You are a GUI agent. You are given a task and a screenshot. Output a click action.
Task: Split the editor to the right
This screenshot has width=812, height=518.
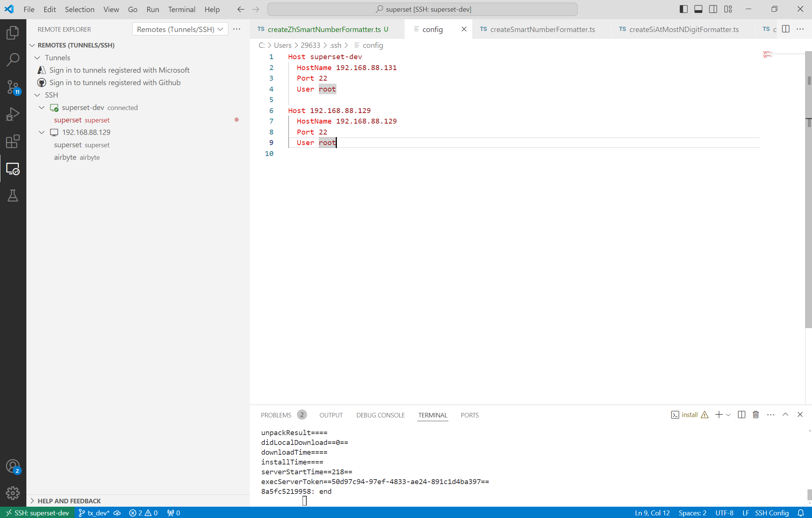coord(786,29)
